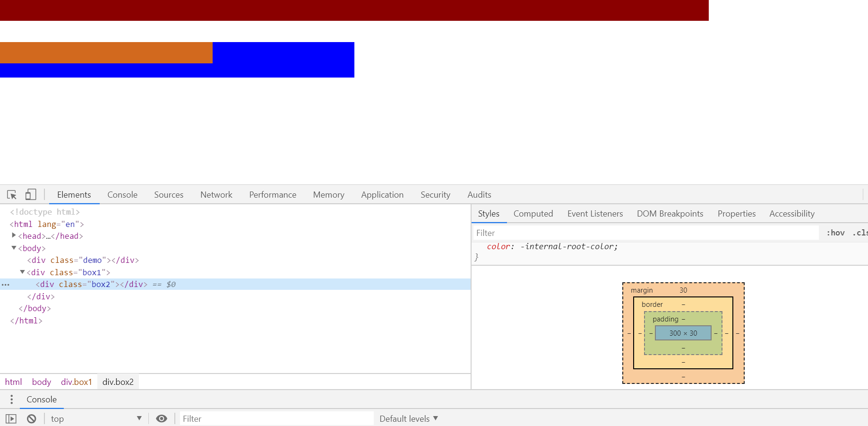Activate the inspect element picker icon
This screenshot has width=868, height=426.
(12, 195)
